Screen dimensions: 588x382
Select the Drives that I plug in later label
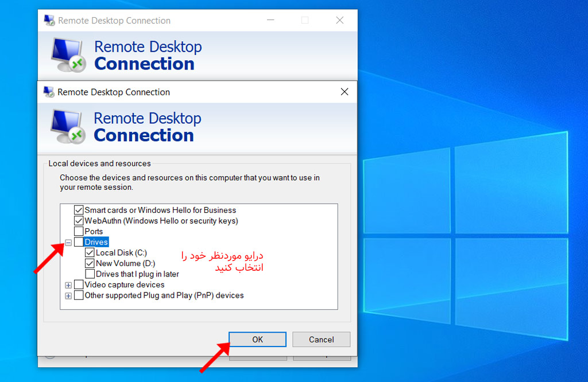pos(137,274)
